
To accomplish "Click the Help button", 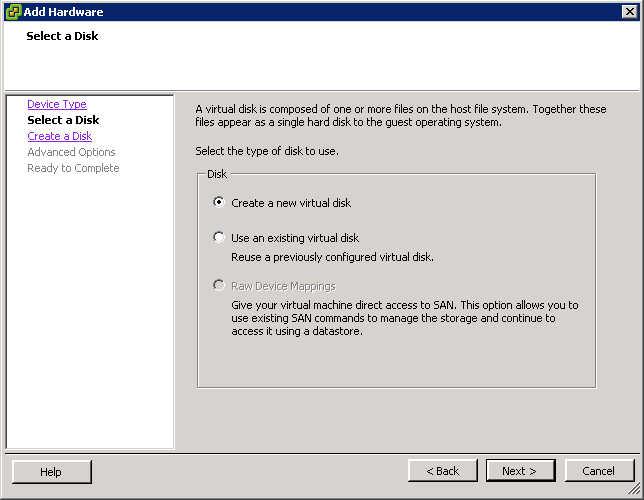I will tap(52, 472).
